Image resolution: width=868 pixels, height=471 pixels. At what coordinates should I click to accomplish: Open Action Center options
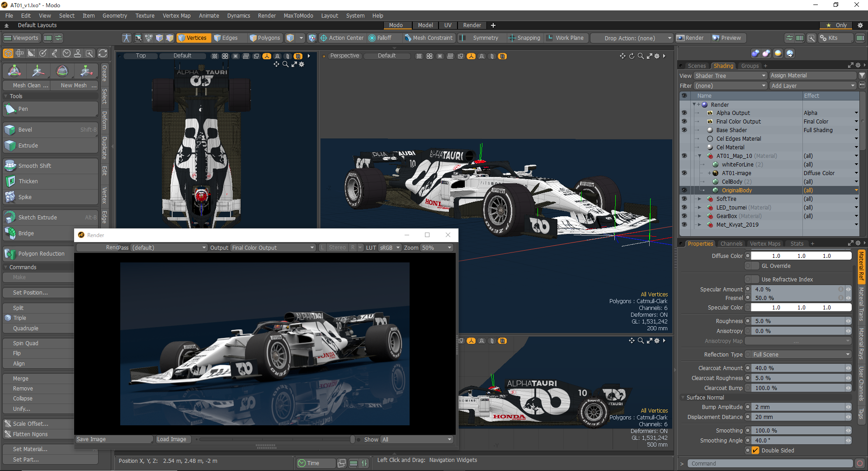click(342, 38)
